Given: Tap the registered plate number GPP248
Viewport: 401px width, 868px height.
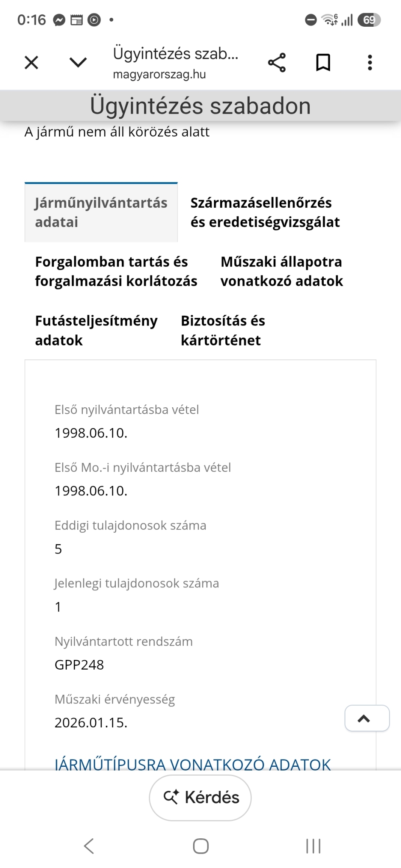Looking at the screenshot, I should (79, 665).
